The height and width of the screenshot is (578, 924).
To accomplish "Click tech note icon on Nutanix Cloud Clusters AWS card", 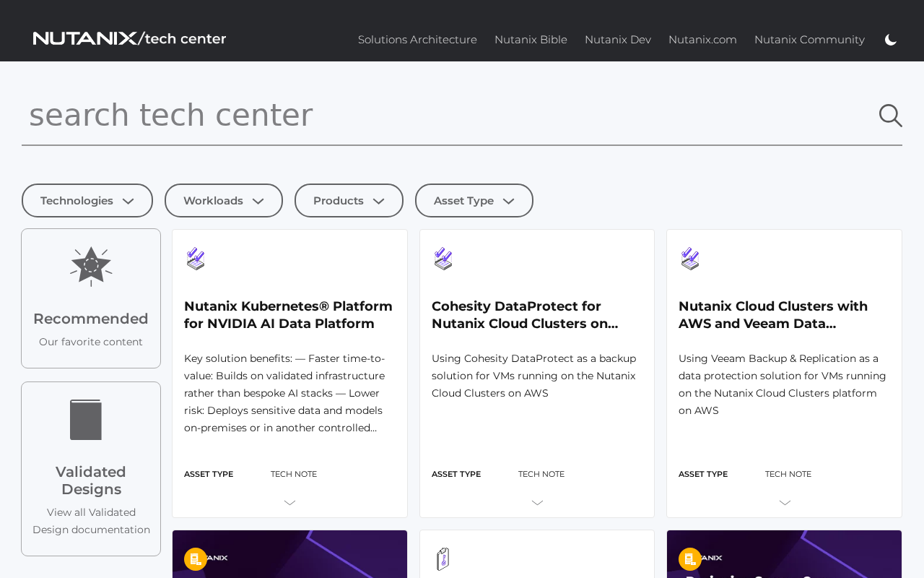I will point(689,259).
